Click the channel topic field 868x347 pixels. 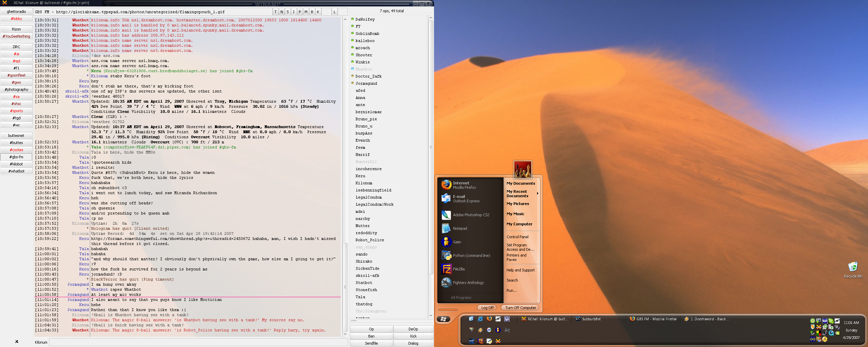(x=153, y=12)
